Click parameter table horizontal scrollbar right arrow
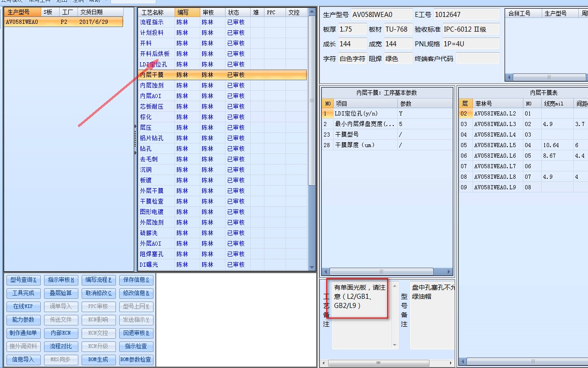Screen dimensions: 588x368 click(x=449, y=271)
